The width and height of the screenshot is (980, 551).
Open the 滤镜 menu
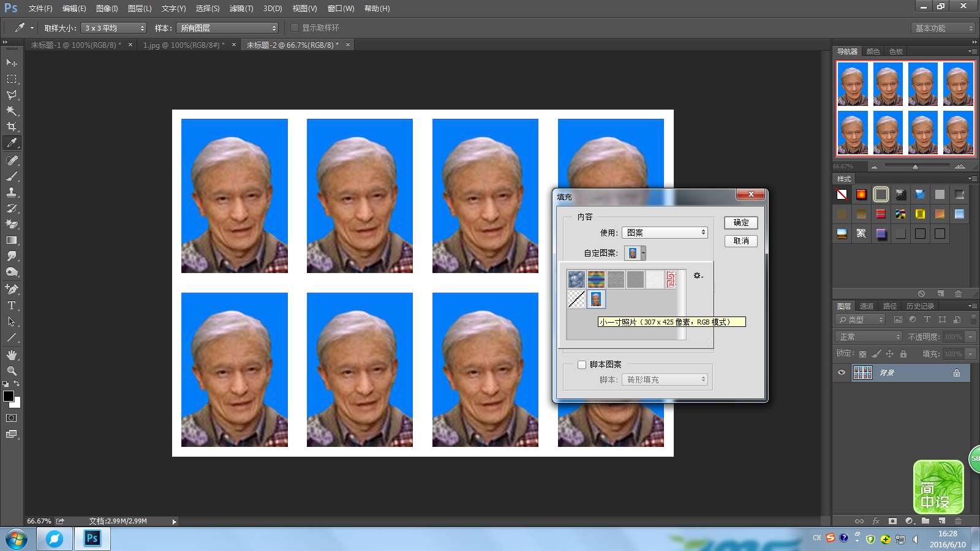pyautogui.click(x=241, y=9)
